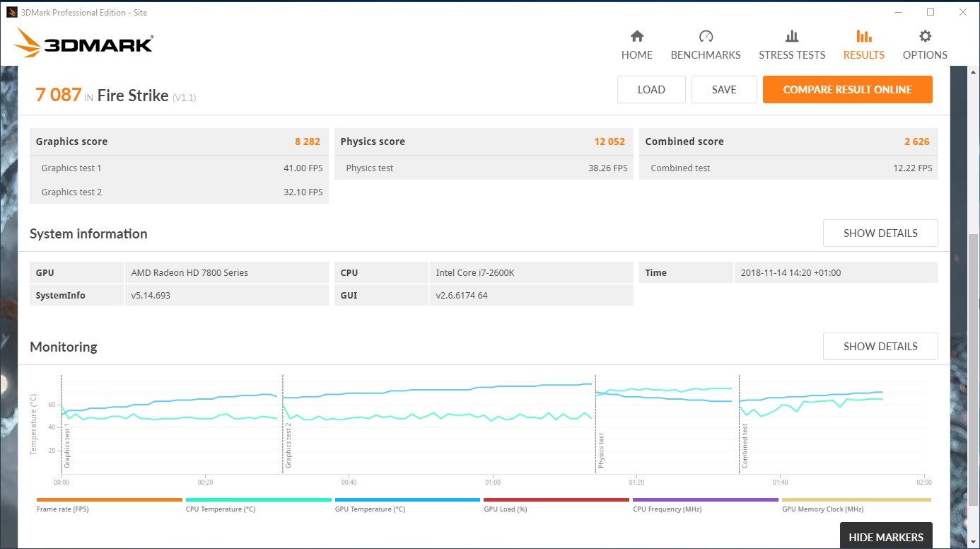Open the Stress Tests bar-chart icon
Screen dimensions: 980x549
[x=792, y=36]
